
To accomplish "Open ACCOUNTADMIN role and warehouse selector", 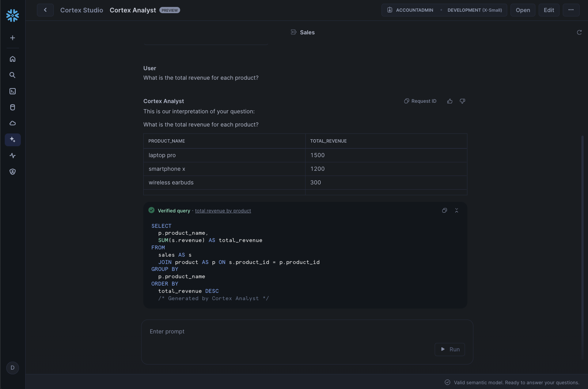I will pyautogui.click(x=444, y=10).
